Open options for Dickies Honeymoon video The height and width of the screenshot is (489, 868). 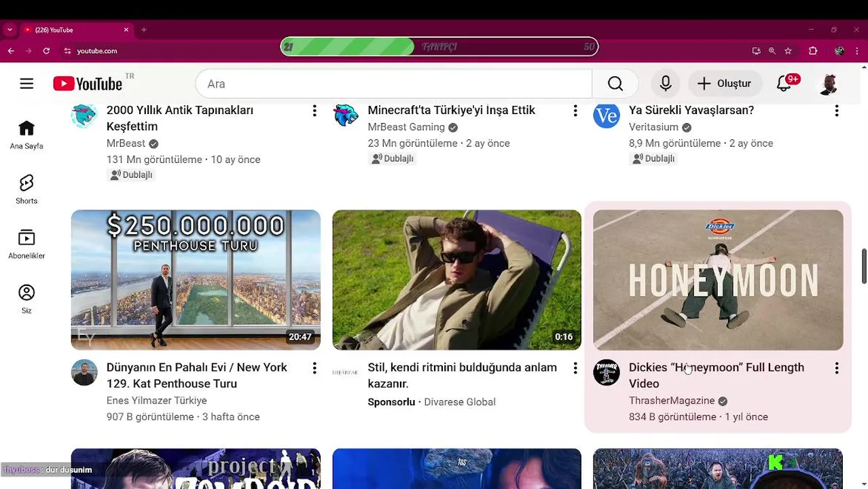pyautogui.click(x=837, y=368)
